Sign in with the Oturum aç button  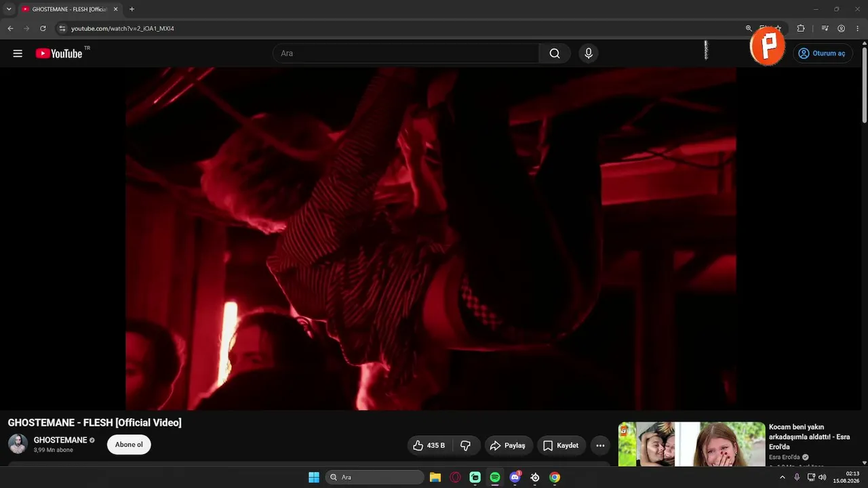tap(822, 54)
